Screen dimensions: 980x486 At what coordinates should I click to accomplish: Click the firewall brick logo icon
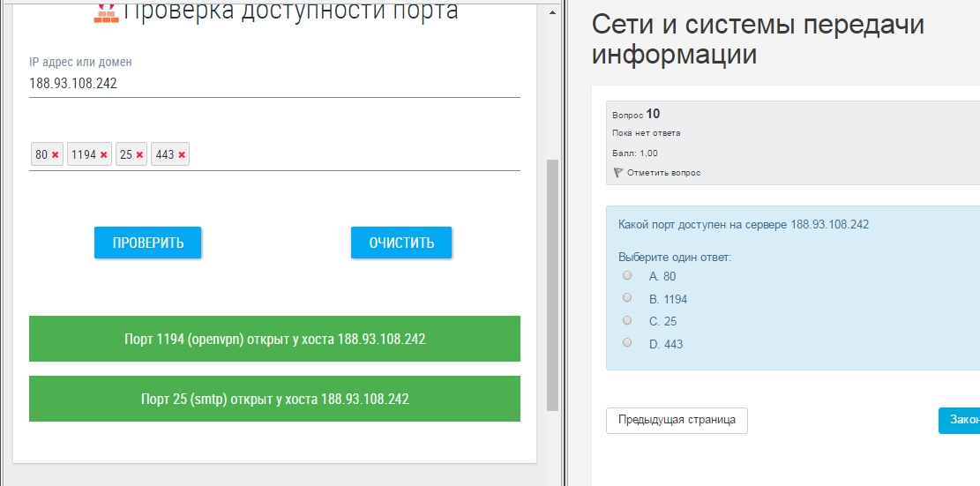tap(106, 11)
